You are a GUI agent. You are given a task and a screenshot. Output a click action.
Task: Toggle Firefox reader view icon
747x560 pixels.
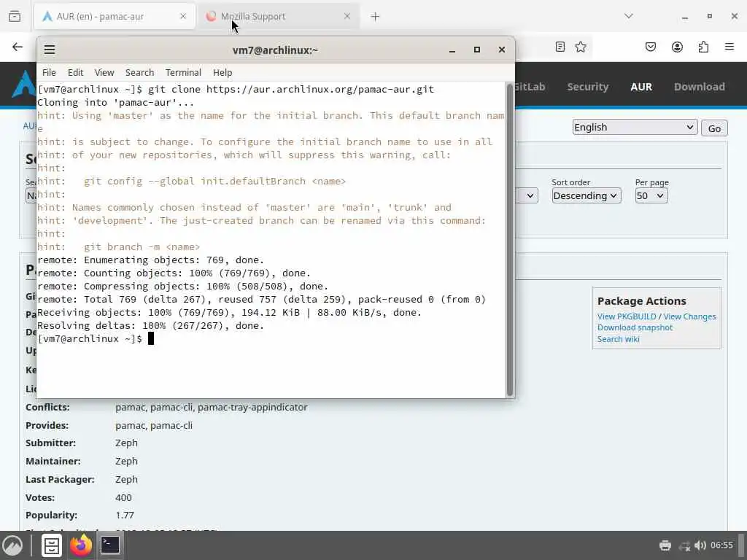(x=560, y=47)
